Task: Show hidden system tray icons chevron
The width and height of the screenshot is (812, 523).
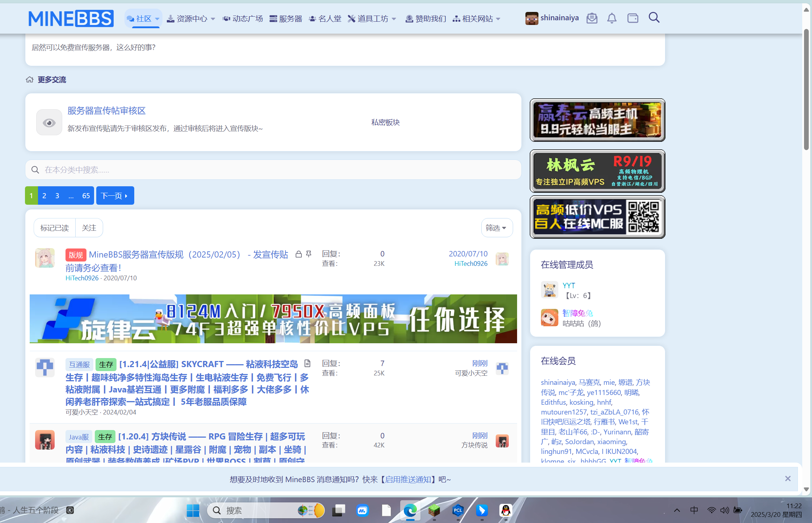Action: pyautogui.click(x=677, y=510)
